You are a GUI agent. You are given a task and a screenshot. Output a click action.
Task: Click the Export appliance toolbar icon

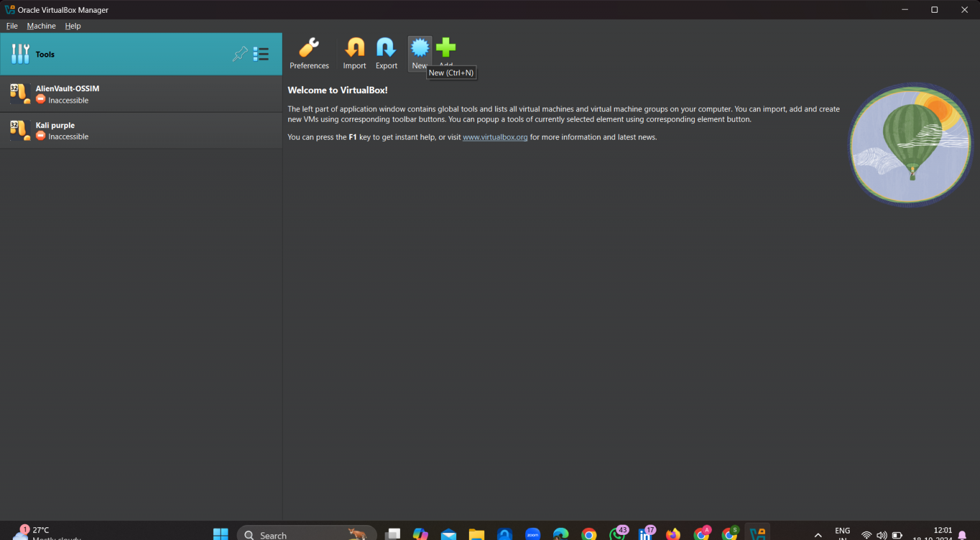point(386,54)
